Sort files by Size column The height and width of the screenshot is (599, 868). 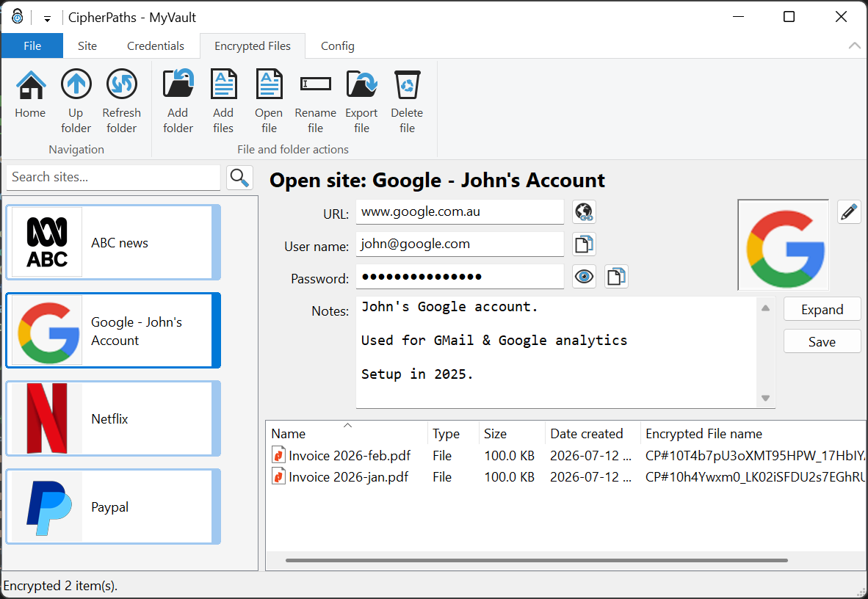512,434
